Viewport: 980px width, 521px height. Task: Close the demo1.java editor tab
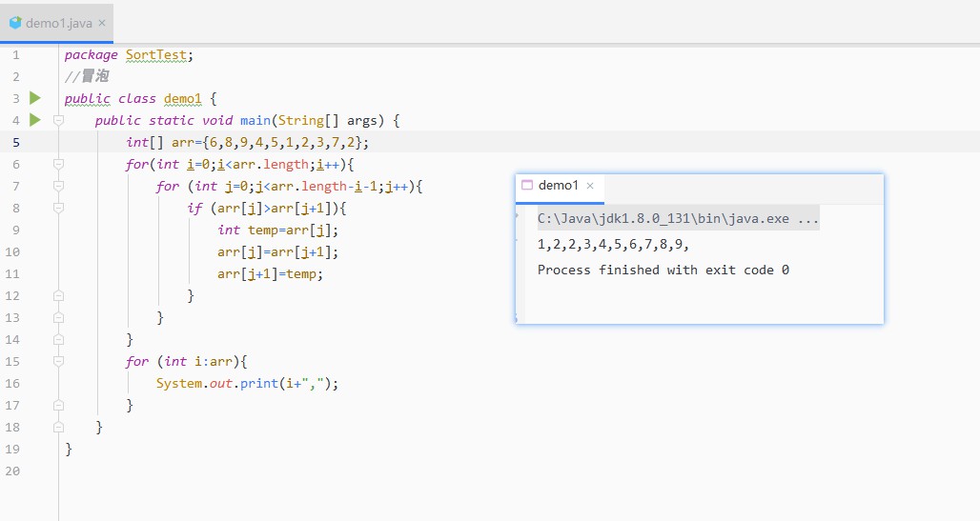102,23
